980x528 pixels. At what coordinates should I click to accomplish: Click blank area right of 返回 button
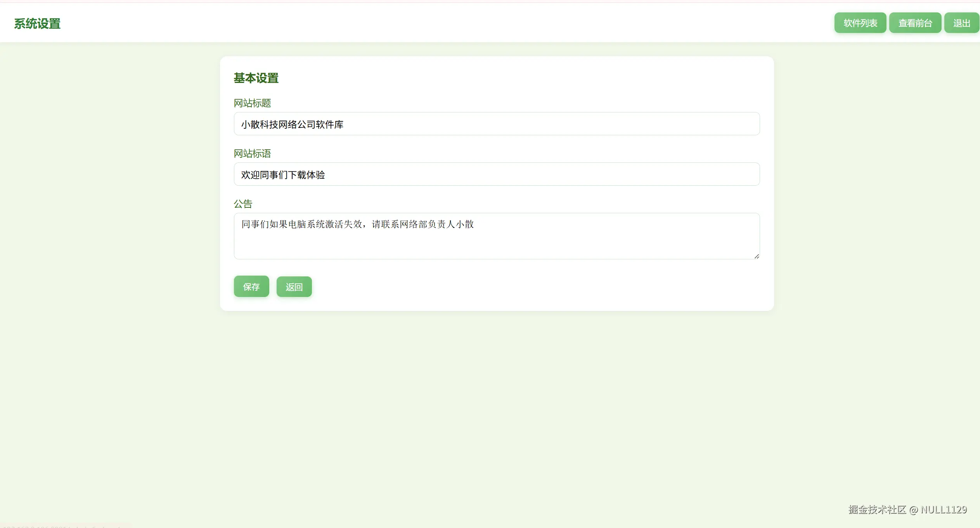pos(504,287)
